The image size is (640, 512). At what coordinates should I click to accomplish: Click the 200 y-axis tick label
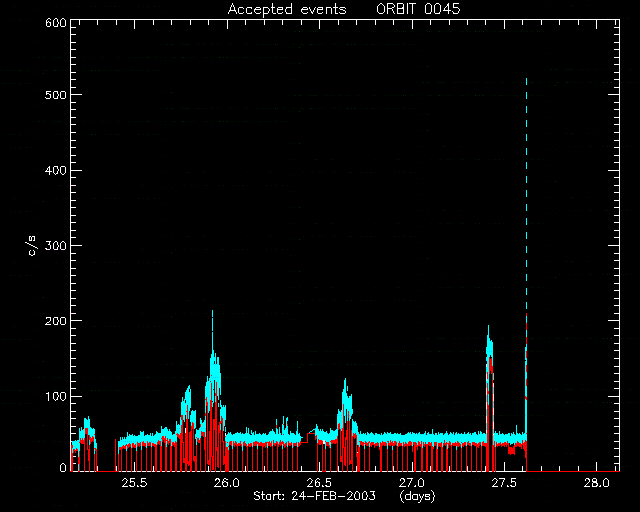click(56, 321)
